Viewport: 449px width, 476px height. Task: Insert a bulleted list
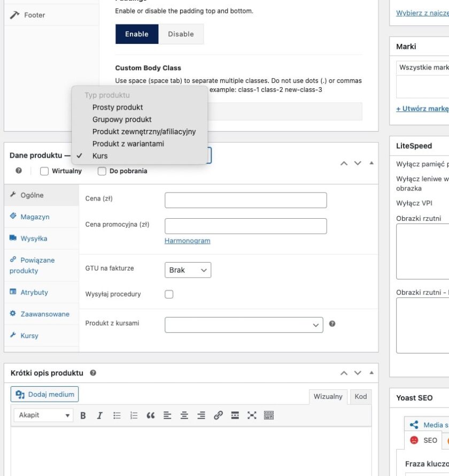point(117,415)
